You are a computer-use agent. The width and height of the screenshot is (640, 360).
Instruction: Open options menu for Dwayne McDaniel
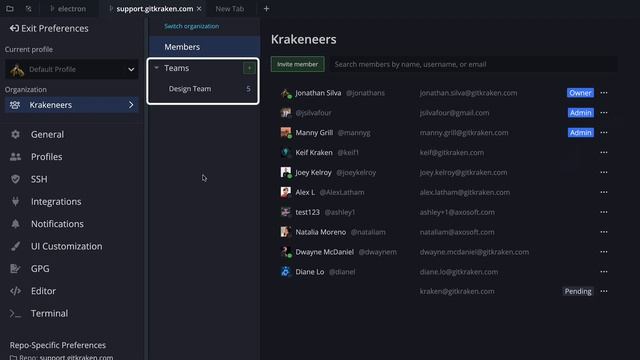click(604, 251)
